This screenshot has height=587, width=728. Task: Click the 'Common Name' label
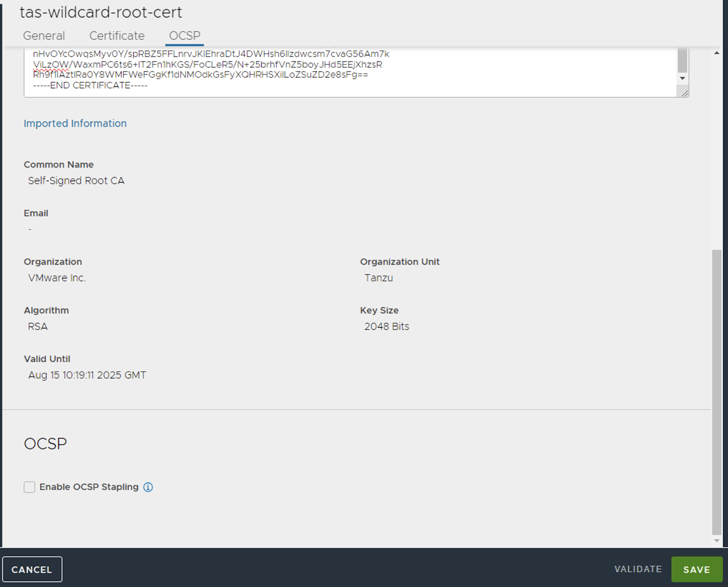pos(59,165)
